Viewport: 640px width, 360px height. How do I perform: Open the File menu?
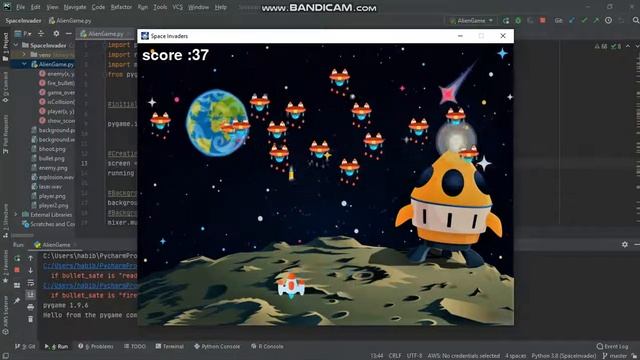click(x=20, y=7)
